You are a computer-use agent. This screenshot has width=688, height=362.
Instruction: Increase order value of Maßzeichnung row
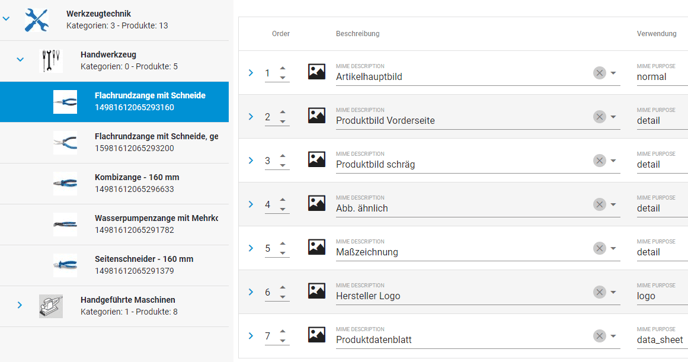283,244
